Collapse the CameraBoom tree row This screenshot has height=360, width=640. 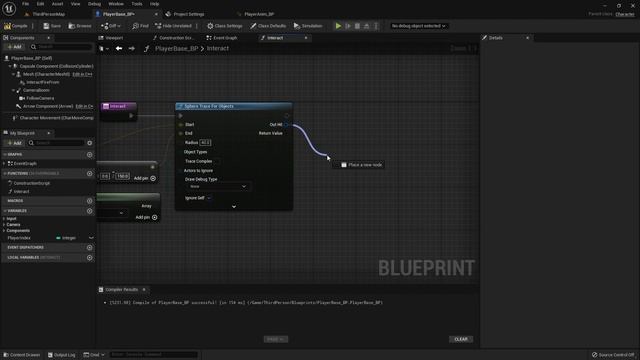tap(13, 90)
